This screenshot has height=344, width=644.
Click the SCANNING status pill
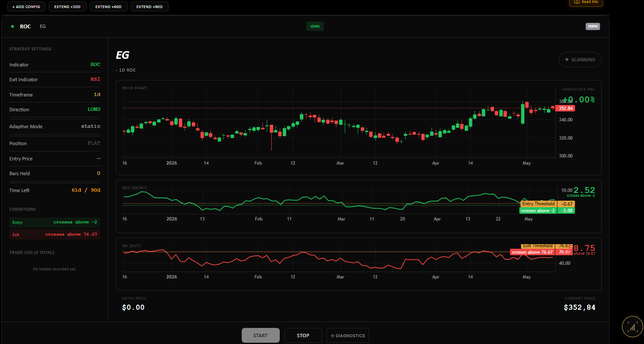[x=580, y=60]
